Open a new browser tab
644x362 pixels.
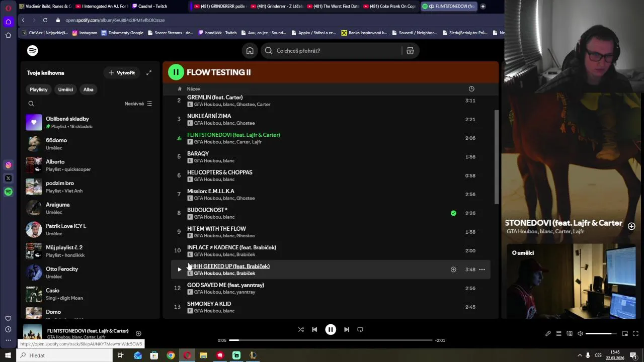(x=483, y=7)
